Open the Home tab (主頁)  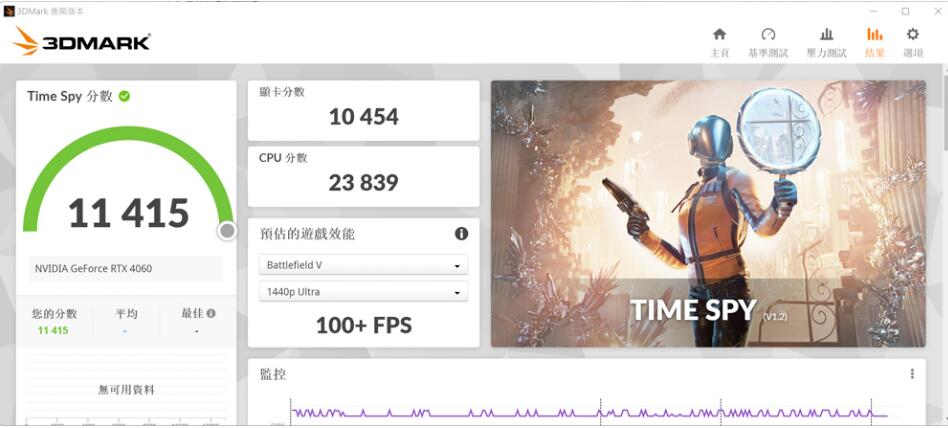pyautogui.click(x=719, y=42)
